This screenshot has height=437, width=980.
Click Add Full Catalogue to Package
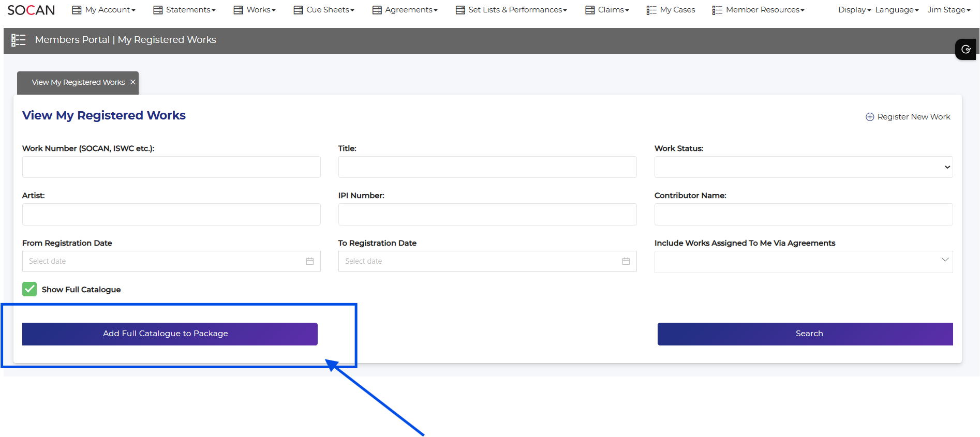point(170,334)
